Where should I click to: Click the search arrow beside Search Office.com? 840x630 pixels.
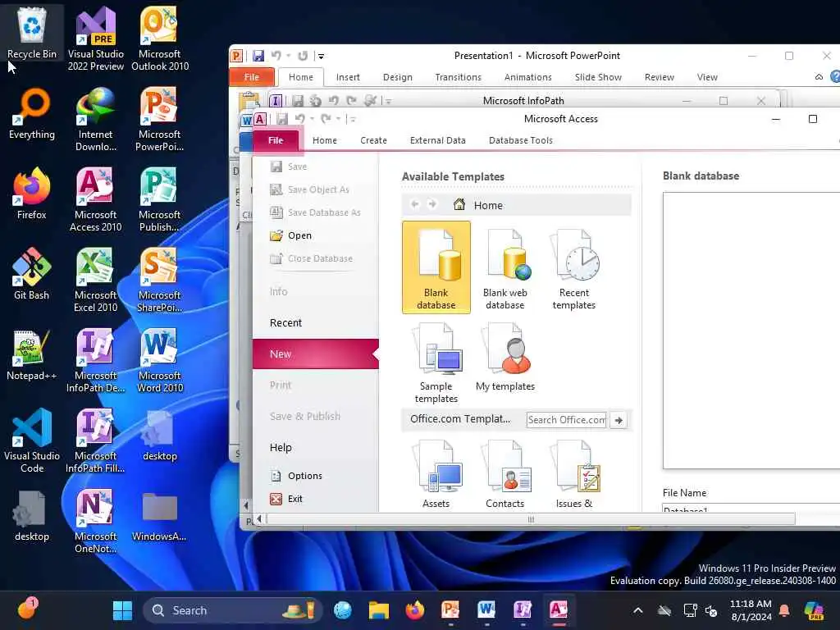pos(619,420)
